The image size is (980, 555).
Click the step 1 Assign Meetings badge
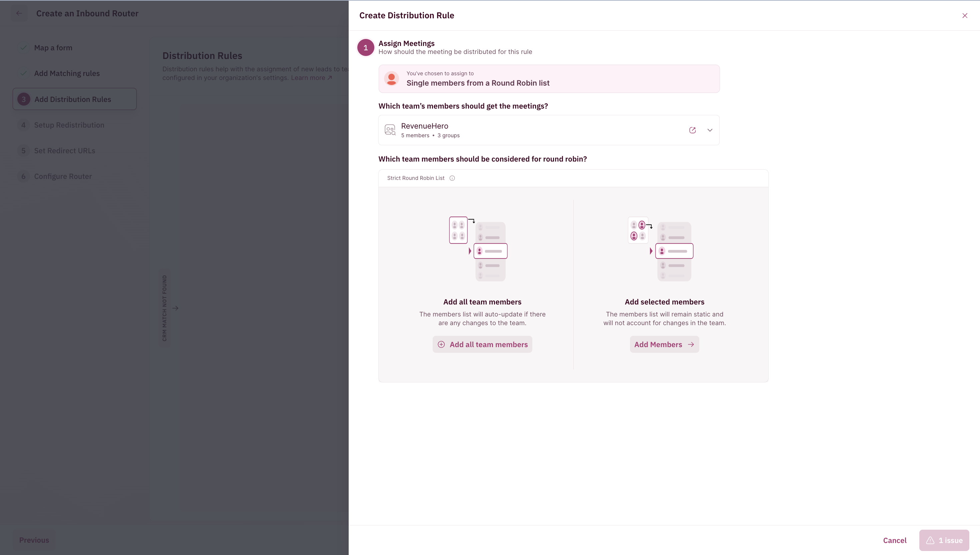point(365,48)
